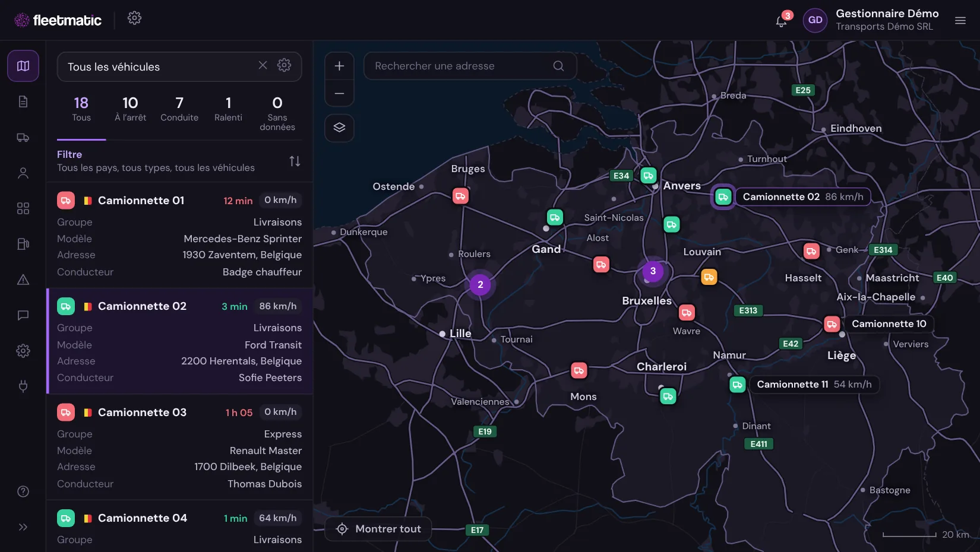Open the Tous les véhicules selector
The height and width of the screenshot is (552, 980).
(179, 66)
